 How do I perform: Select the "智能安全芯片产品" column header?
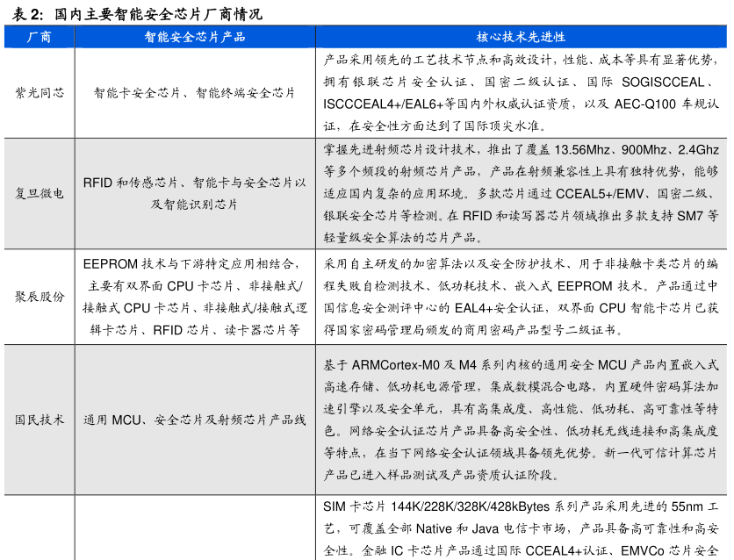pos(195,37)
